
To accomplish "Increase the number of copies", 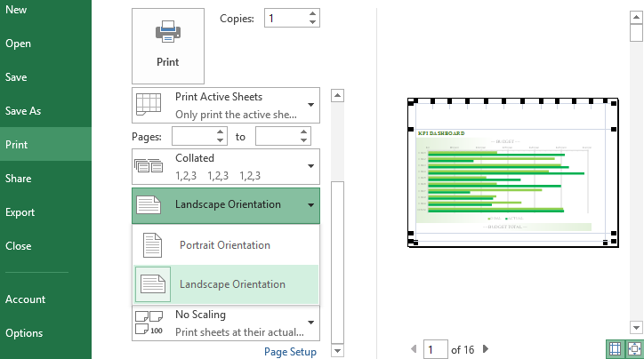I will tap(313, 14).
